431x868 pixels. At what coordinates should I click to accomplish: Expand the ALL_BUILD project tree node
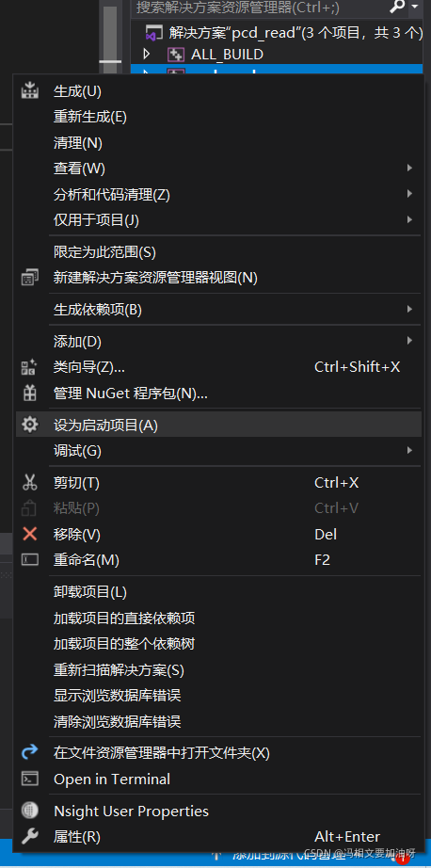tap(146, 55)
